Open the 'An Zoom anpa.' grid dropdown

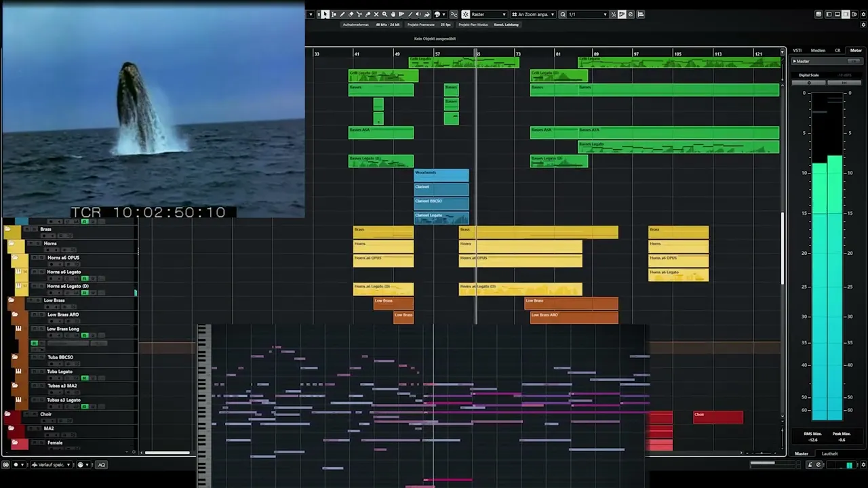point(534,14)
